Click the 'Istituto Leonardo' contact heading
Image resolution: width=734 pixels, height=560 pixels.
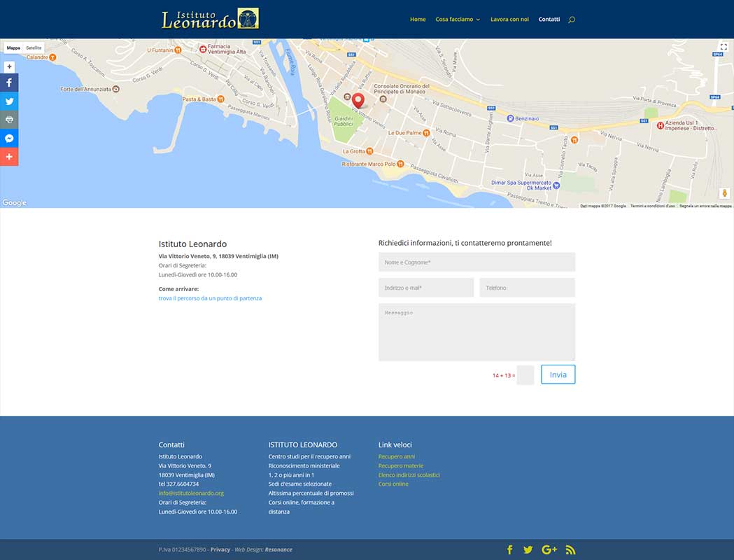[192, 244]
